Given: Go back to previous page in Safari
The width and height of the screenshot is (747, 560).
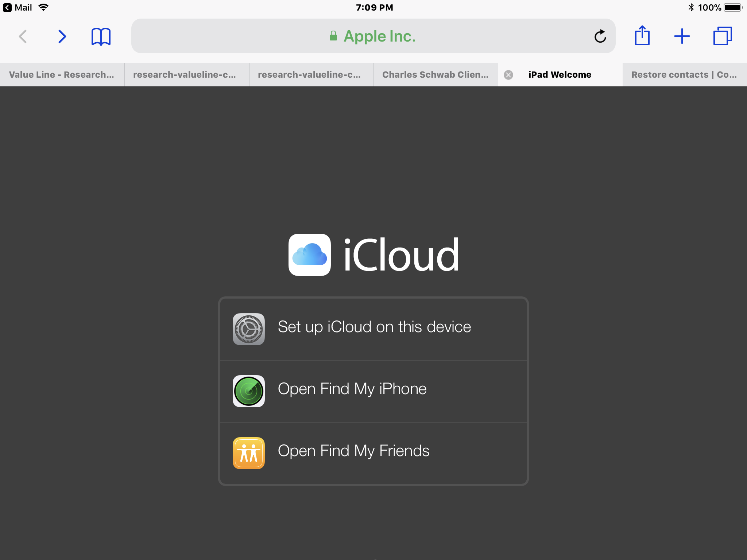Looking at the screenshot, I should [x=23, y=36].
